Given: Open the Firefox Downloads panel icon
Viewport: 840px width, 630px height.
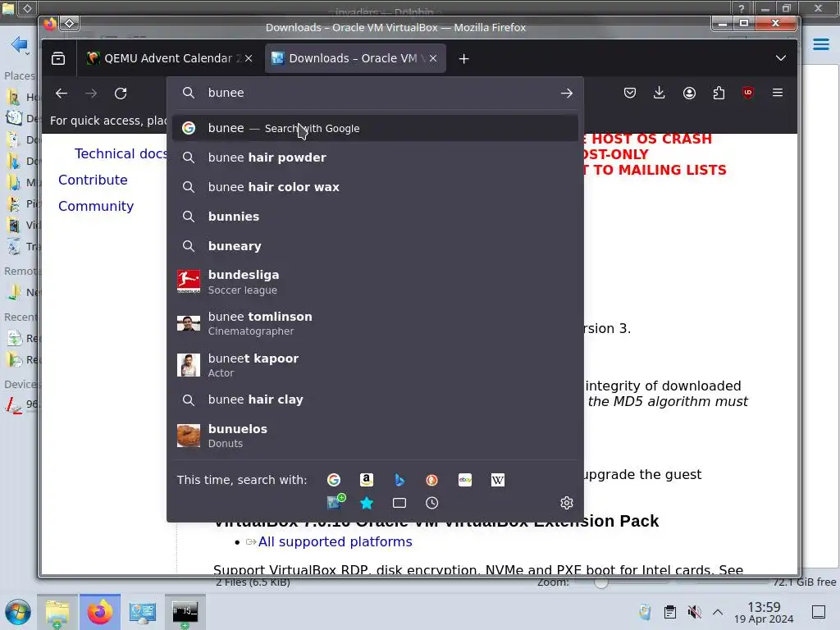Looking at the screenshot, I should [x=660, y=94].
